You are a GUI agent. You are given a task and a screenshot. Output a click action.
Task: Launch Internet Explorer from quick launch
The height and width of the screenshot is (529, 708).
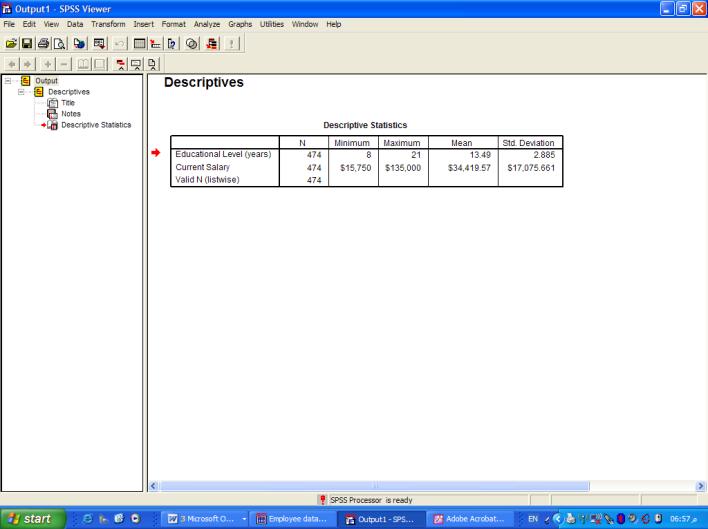click(x=88, y=519)
